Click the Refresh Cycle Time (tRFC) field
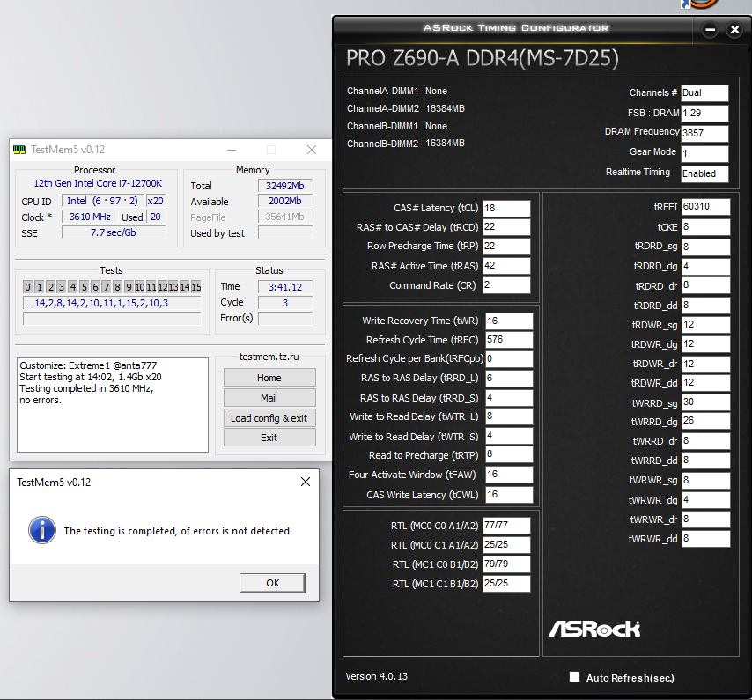 (508, 340)
